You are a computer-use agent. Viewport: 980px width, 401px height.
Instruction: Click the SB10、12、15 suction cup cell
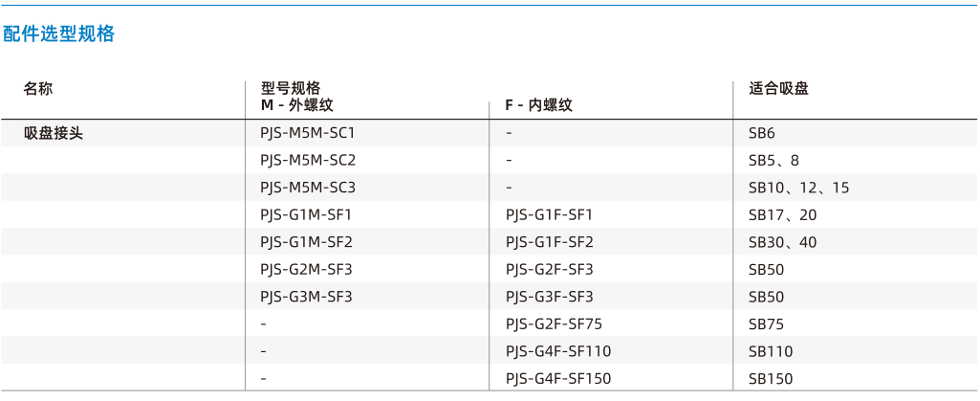[x=799, y=188]
